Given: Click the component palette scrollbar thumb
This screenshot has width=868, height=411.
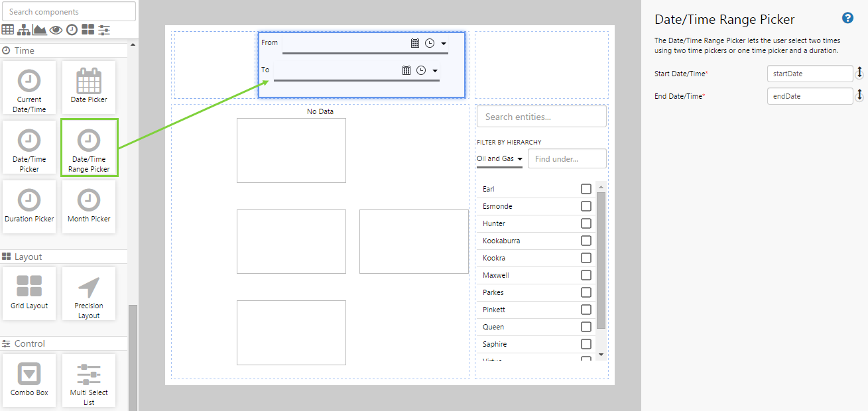Looking at the screenshot, I should pos(133,358).
